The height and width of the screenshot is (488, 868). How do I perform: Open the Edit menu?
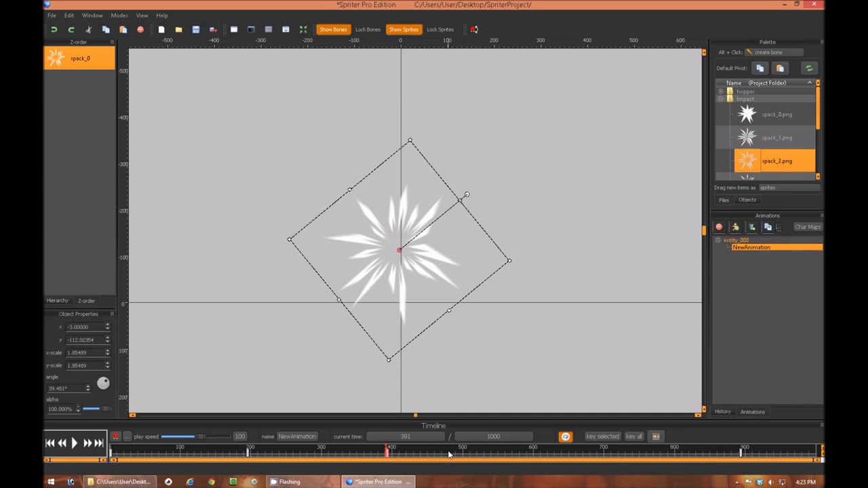[x=69, y=15]
